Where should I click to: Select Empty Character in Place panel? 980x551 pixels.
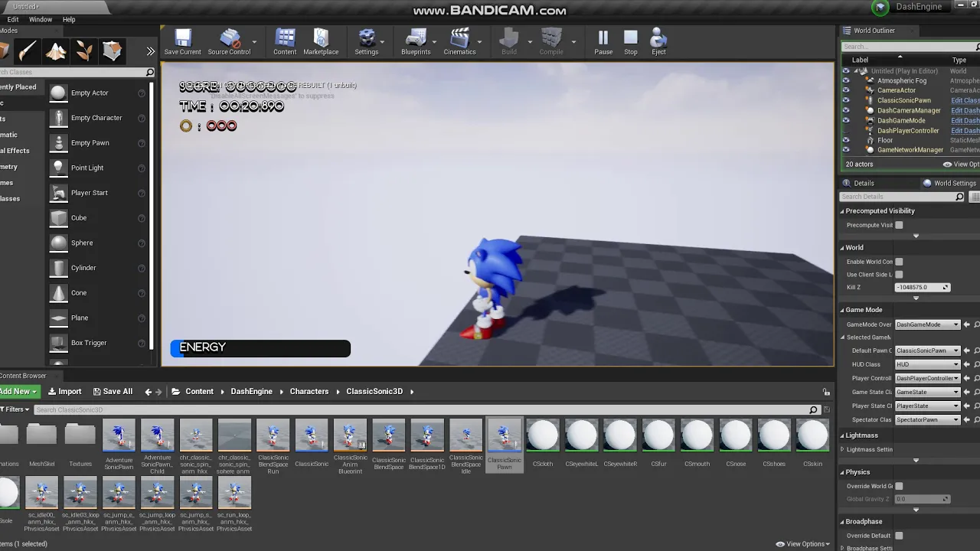click(x=97, y=118)
